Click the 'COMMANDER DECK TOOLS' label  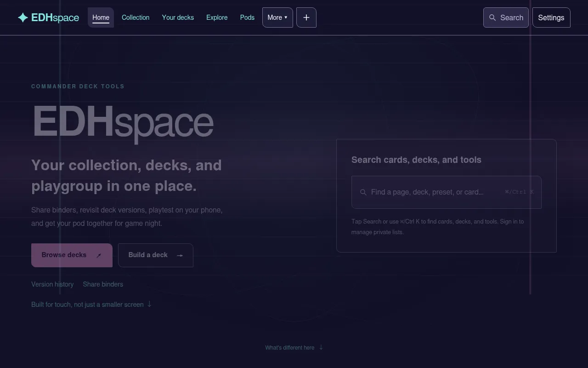78,86
